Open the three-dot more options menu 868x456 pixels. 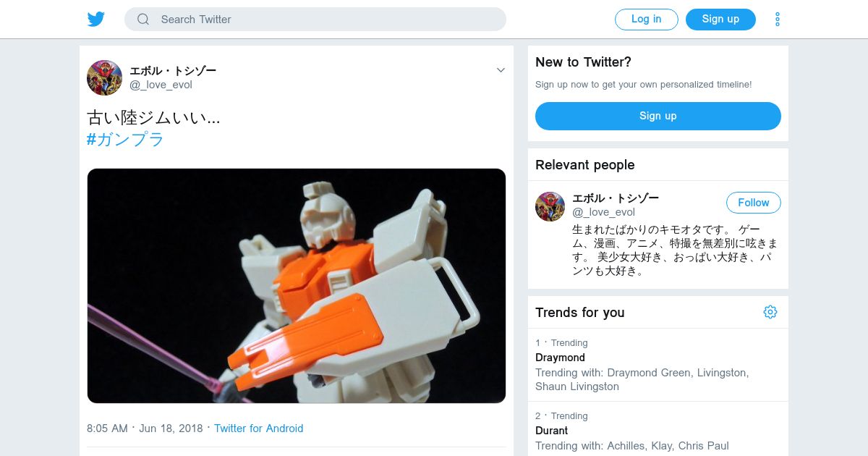pos(778,20)
